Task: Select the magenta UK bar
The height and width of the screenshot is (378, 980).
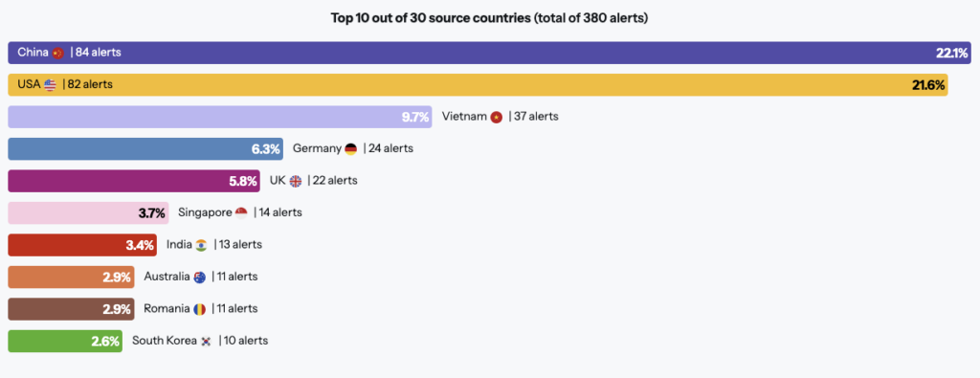Action: pos(134,181)
